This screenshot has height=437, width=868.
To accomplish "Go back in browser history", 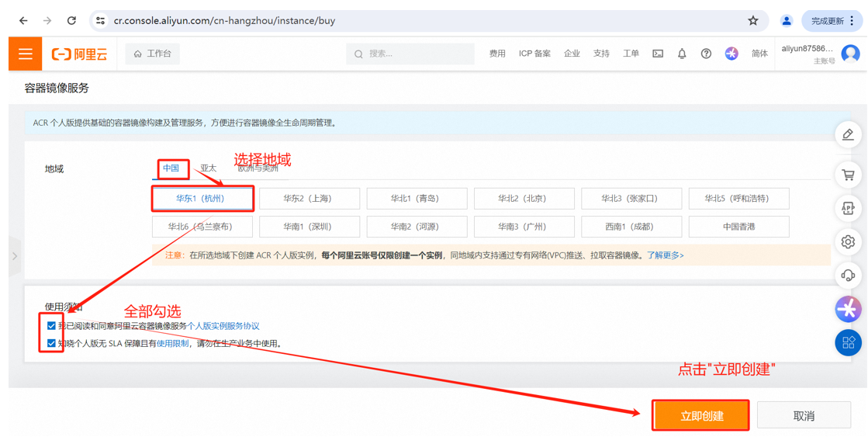I will (23, 21).
